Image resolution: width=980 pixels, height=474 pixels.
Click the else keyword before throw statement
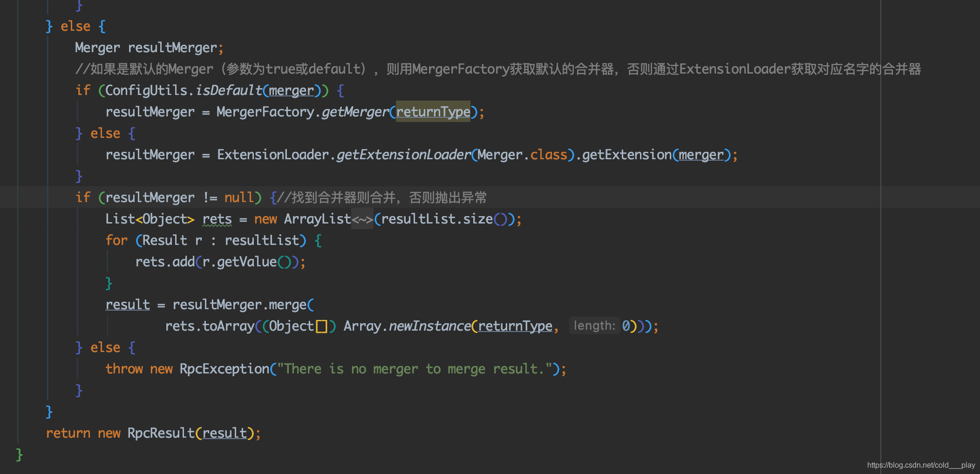105,347
